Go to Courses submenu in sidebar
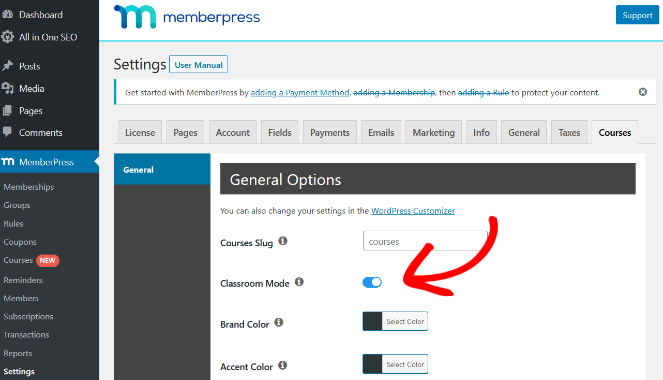Viewport: 663px width, 380px height. (18, 260)
